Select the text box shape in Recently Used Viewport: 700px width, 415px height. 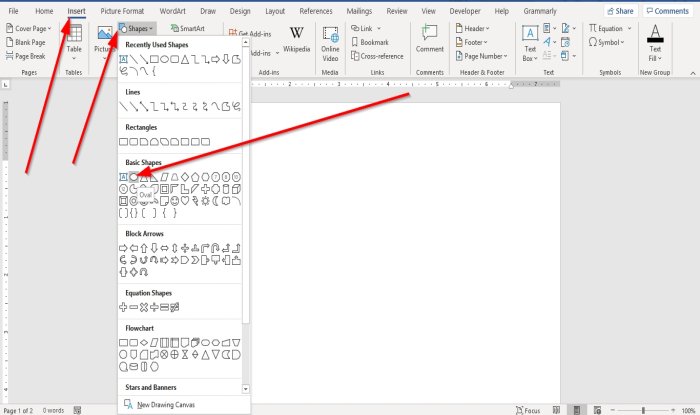[123, 59]
